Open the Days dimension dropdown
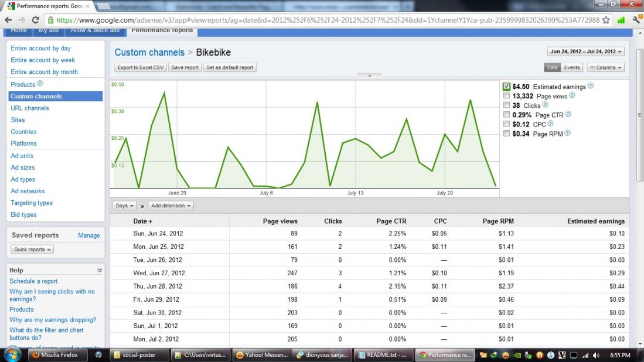644x362 pixels. [124, 206]
